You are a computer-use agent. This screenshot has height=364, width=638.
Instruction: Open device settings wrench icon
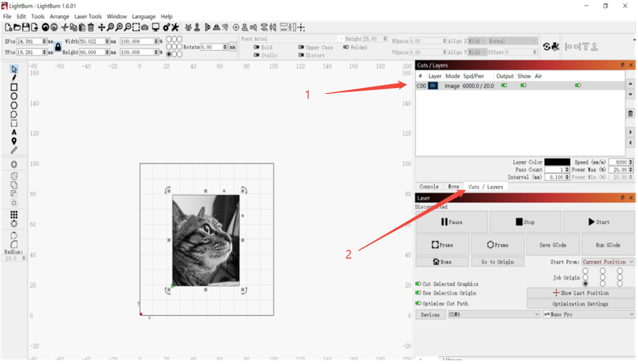(x=175, y=27)
